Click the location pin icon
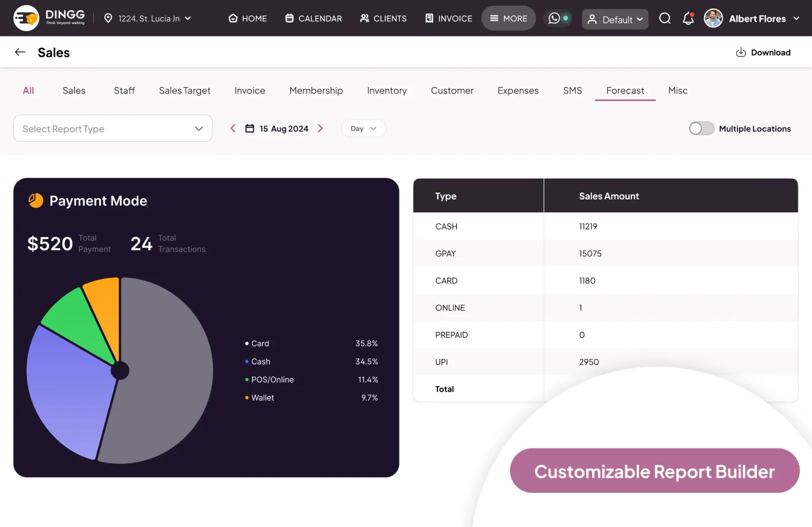This screenshot has width=812, height=527. [108, 18]
